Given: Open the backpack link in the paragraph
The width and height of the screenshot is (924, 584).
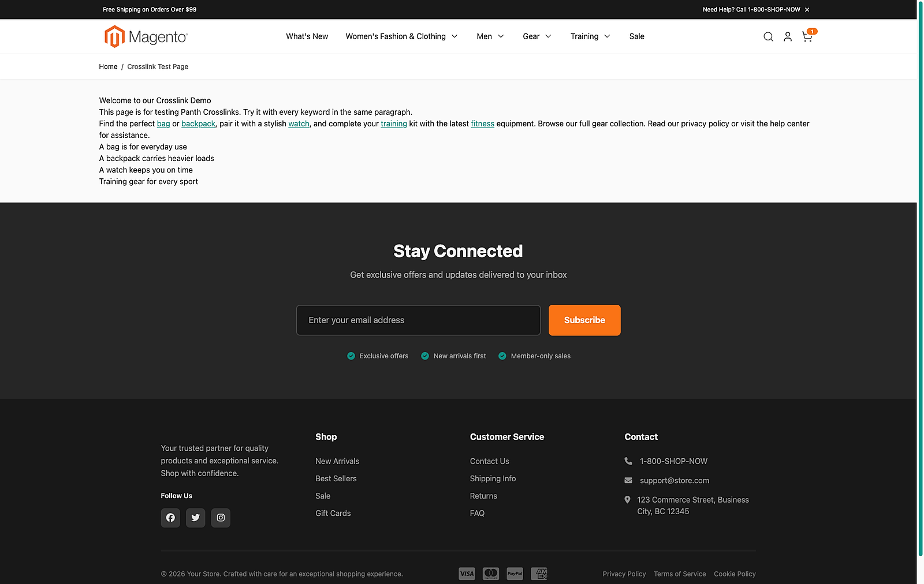Looking at the screenshot, I should (198, 123).
